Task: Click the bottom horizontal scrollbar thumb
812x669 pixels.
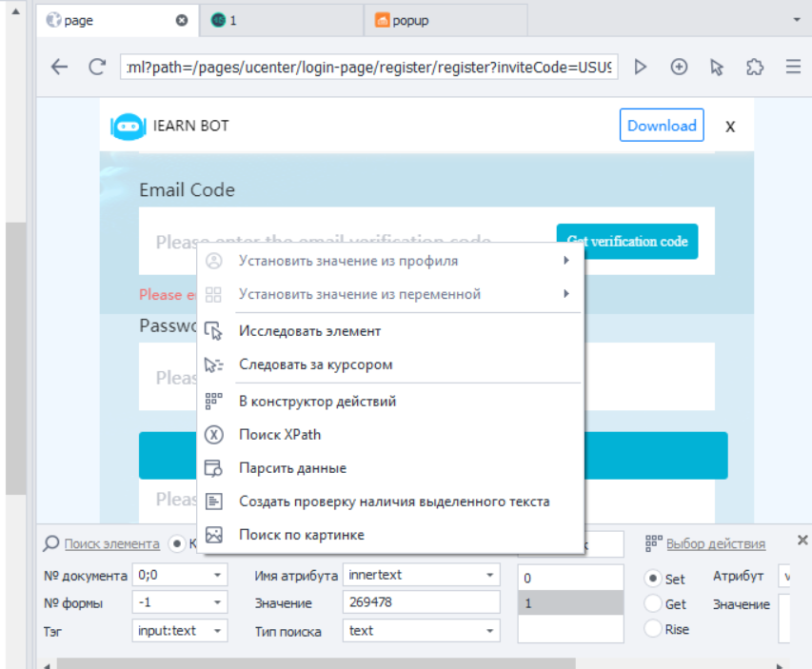Action: click(x=316, y=664)
